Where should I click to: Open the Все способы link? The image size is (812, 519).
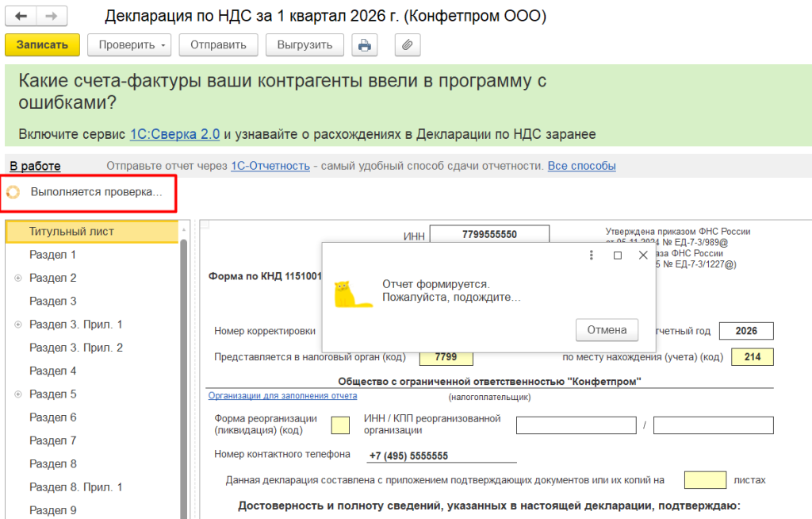(x=581, y=166)
